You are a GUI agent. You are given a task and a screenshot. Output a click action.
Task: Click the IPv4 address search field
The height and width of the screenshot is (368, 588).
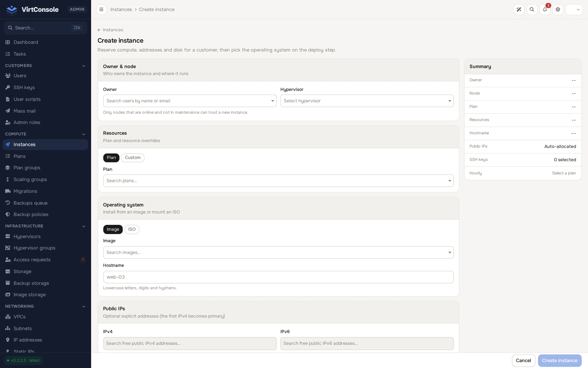(190, 343)
